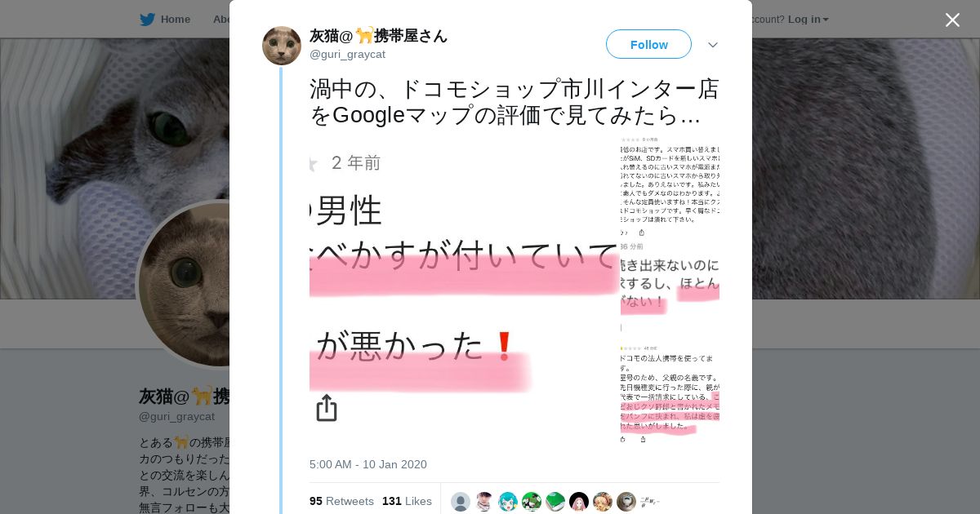Viewport: 980px width, 514px height.
Task: Open the @guri_graycat handle under author name
Action: click(x=347, y=55)
